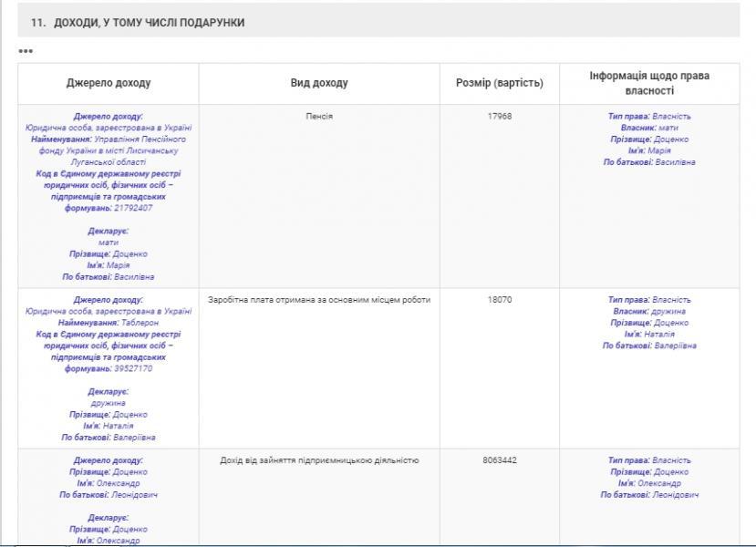
Task: Click the pension amount 17968
Action: click(499, 117)
